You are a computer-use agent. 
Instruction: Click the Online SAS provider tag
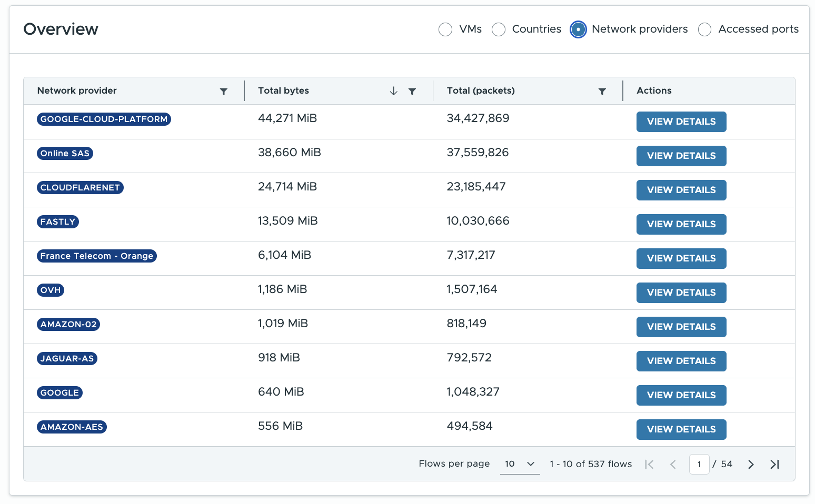click(x=65, y=154)
